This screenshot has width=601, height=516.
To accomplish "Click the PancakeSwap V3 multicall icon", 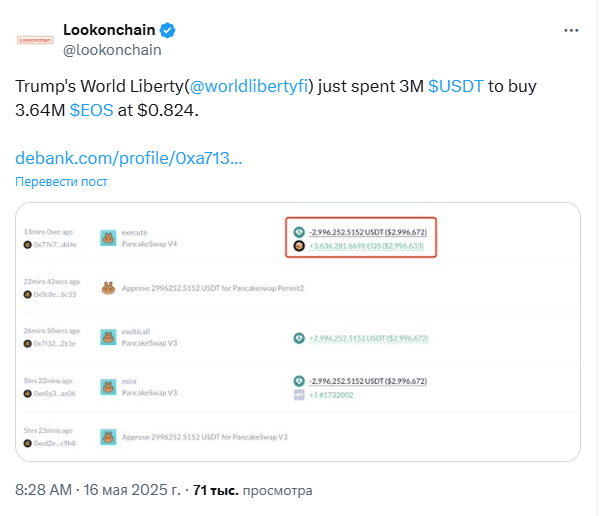I will pyautogui.click(x=108, y=337).
